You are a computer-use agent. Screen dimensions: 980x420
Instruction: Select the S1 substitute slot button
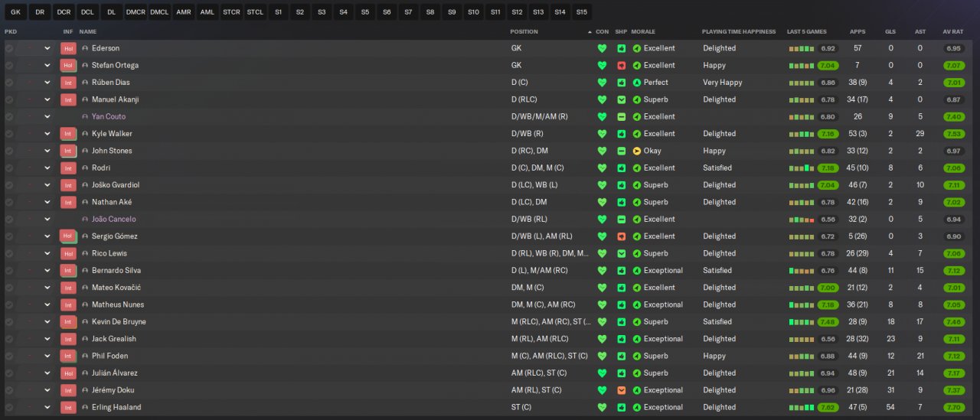coord(278,12)
